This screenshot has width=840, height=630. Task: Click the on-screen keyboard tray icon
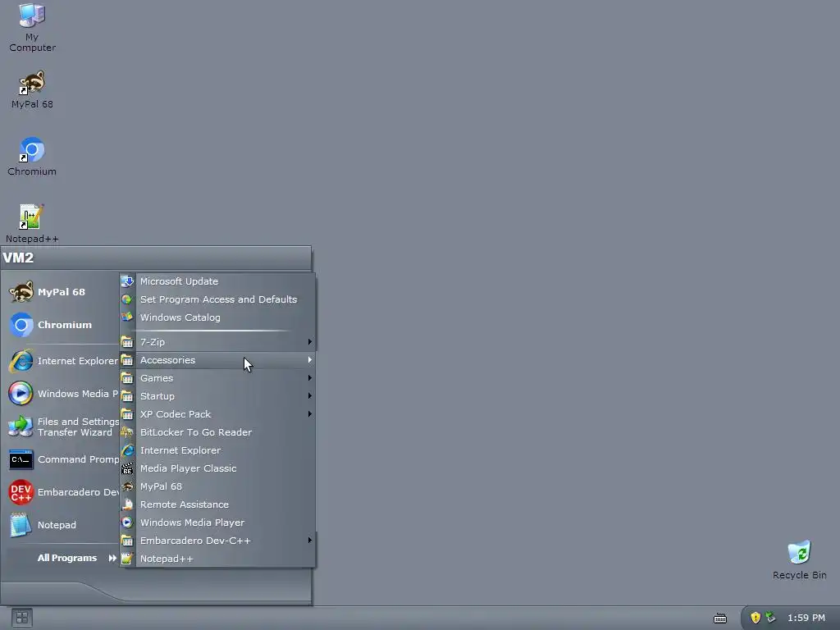720,619
